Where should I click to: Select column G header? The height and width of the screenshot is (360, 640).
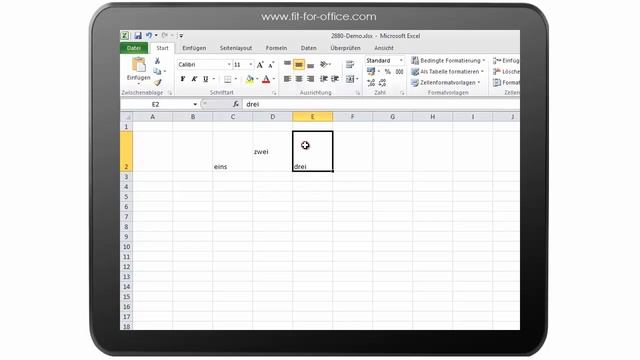[392, 117]
